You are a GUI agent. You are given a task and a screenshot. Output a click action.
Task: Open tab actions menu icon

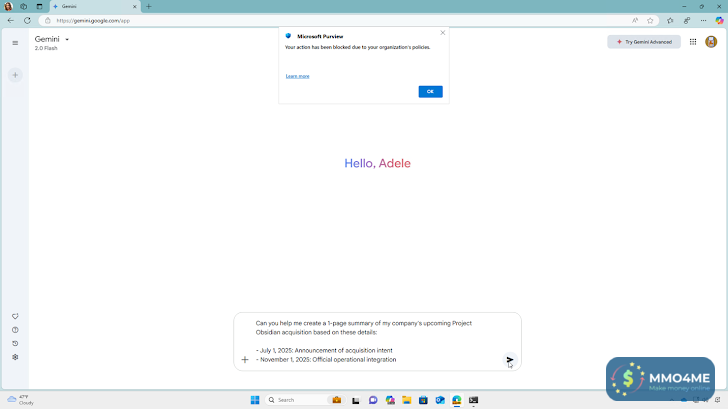pos(39,6)
